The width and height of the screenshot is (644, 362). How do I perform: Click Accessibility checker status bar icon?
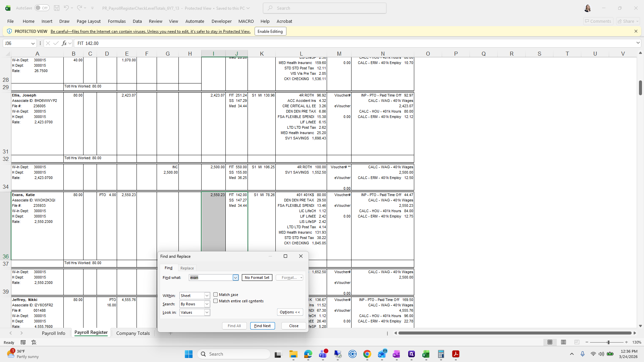pyautogui.click(x=34, y=342)
